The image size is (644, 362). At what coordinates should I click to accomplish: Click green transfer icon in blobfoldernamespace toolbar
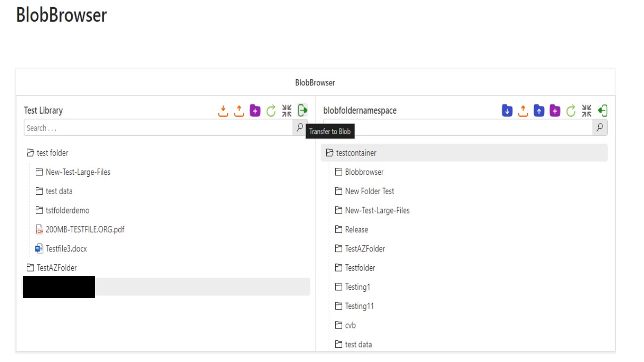[603, 111]
